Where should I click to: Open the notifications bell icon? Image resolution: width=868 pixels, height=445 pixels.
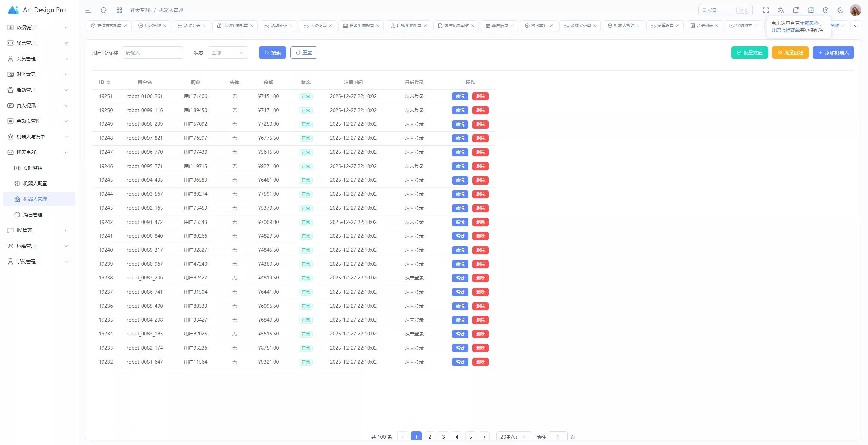point(796,10)
